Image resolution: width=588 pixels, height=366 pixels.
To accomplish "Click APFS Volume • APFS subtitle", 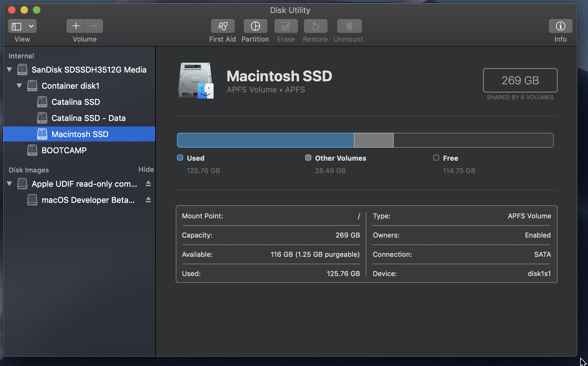I will [266, 90].
